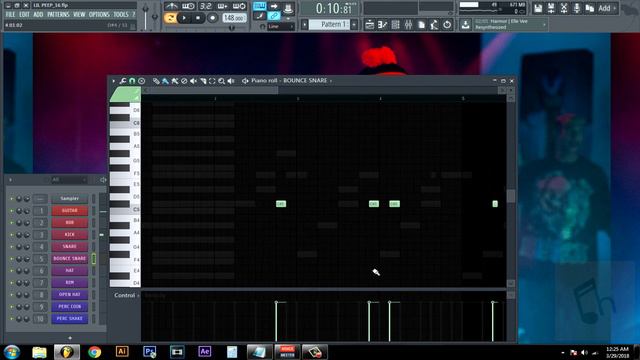Mute the OPEN HAT channel

11,295
